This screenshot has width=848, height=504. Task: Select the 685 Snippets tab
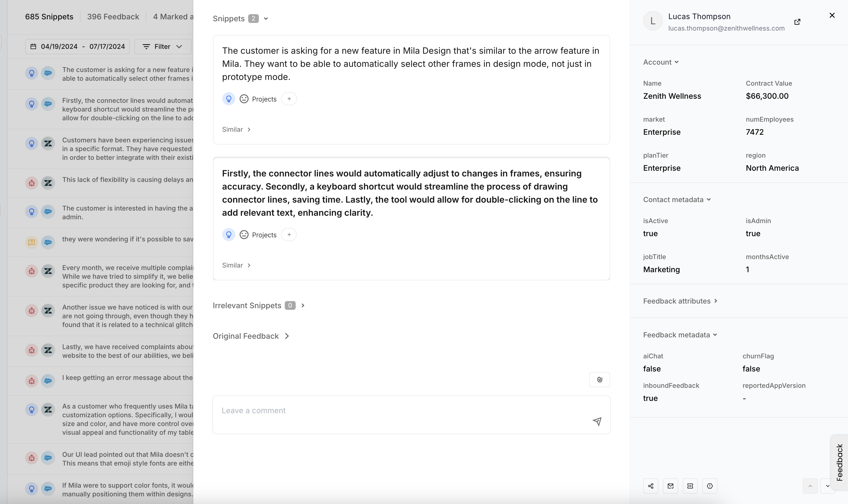(49, 17)
